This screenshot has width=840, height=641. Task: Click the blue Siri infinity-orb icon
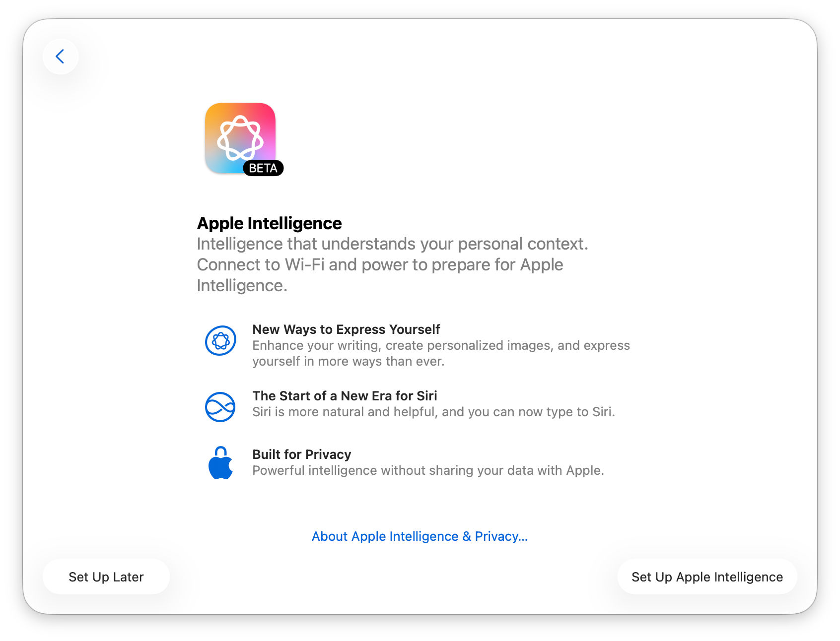[220, 407]
